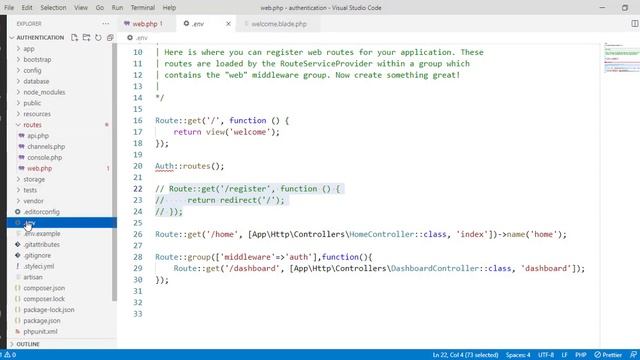Click line number 26 in the gutter

[138, 234]
